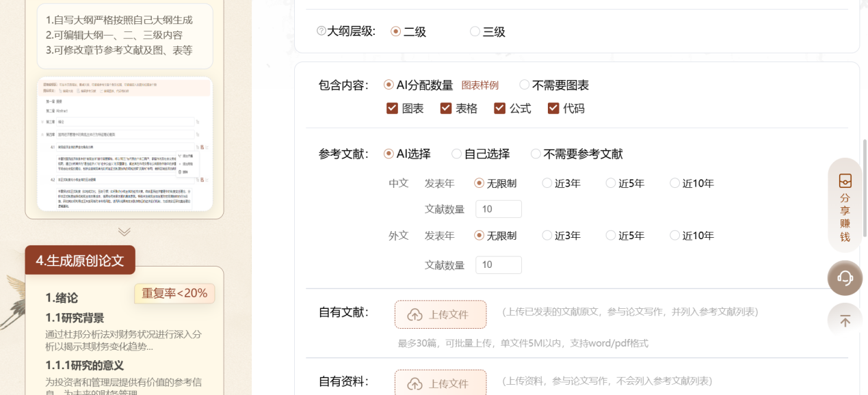Image resolution: width=868 pixels, height=395 pixels.
Task: Click the help icon beside 大纲层级
Action: coord(321,31)
